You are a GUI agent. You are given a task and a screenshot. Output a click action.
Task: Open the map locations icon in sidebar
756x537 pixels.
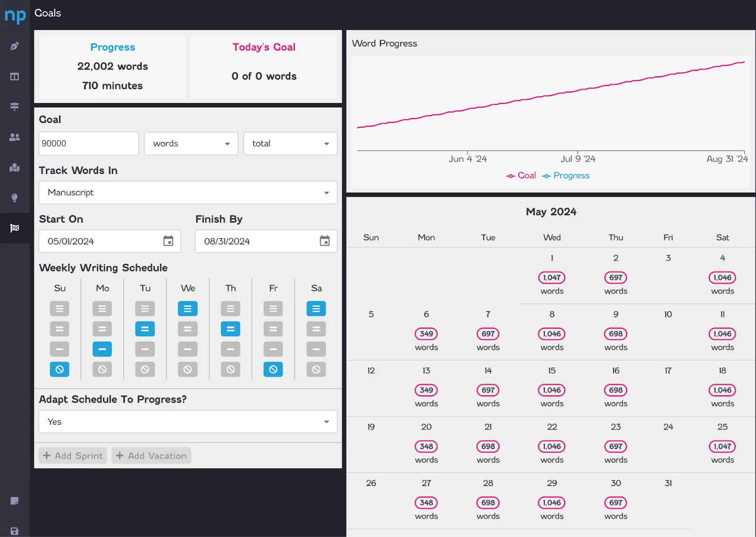click(x=15, y=167)
